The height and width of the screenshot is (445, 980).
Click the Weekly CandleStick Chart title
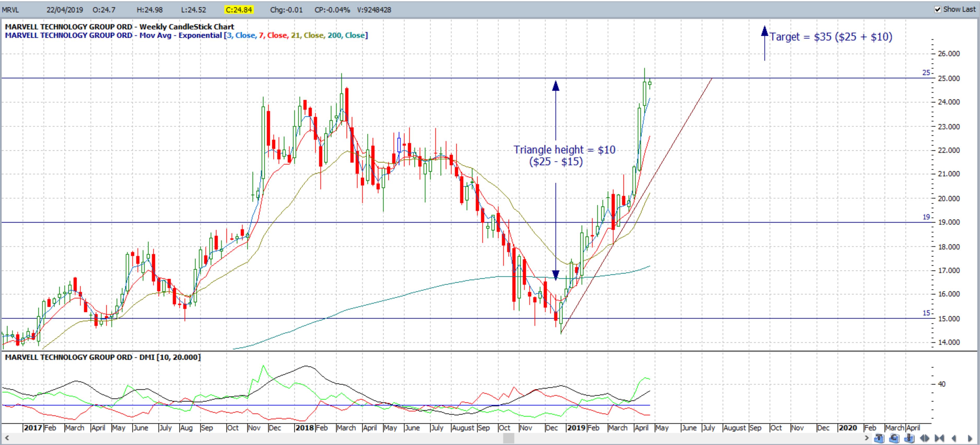187,27
